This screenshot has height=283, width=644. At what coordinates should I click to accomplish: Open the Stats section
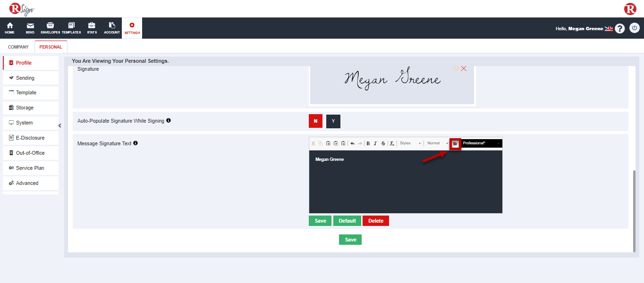pyautogui.click(x=92, y=28)
